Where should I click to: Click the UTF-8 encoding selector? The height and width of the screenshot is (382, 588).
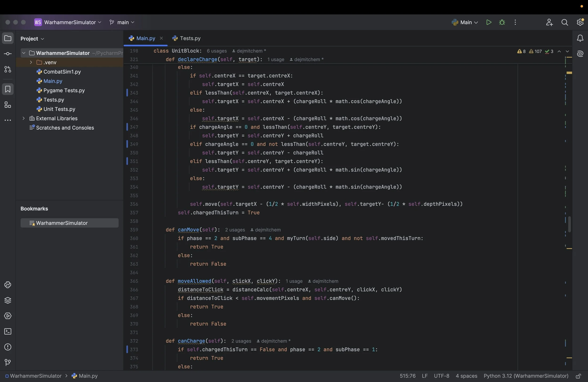[x=441, y=376]
